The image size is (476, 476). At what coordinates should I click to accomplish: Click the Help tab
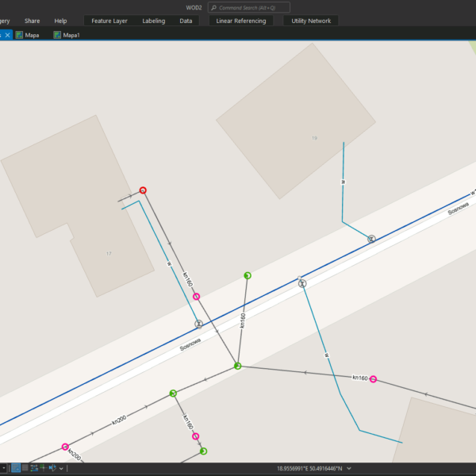(x=60, y=21)
